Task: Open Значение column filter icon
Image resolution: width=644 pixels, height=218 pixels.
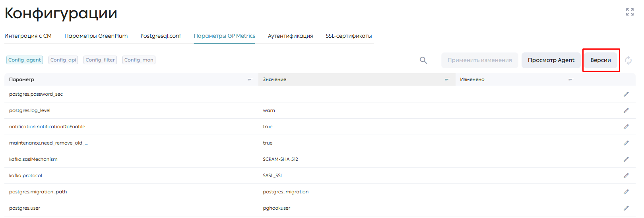Action: [447, 79]
